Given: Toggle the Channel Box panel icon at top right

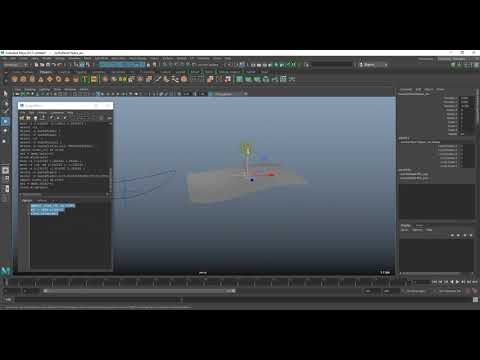Looking at the screenshot, I should (x=476, y=65).
